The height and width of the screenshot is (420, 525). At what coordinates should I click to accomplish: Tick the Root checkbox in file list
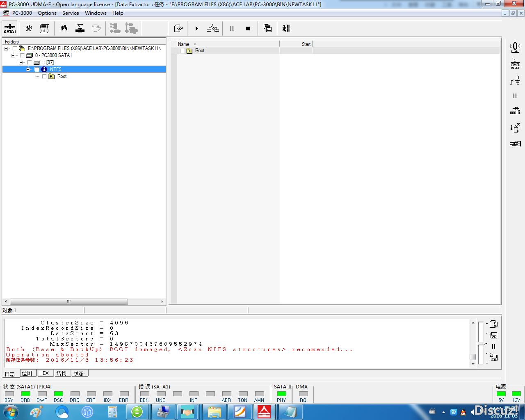(182, 51)
